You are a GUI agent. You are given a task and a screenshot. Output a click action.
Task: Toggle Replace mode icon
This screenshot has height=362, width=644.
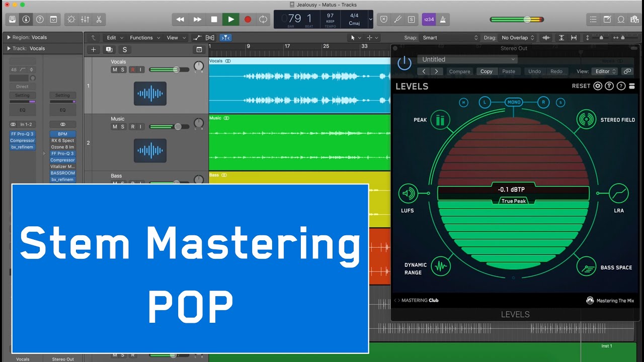pos(384,19)
